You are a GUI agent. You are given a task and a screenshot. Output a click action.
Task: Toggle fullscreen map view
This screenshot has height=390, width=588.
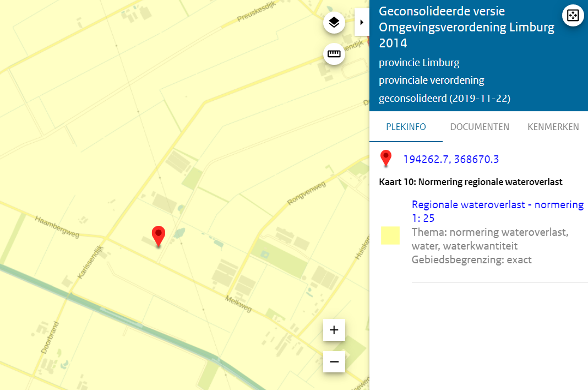tap(573, 15)
